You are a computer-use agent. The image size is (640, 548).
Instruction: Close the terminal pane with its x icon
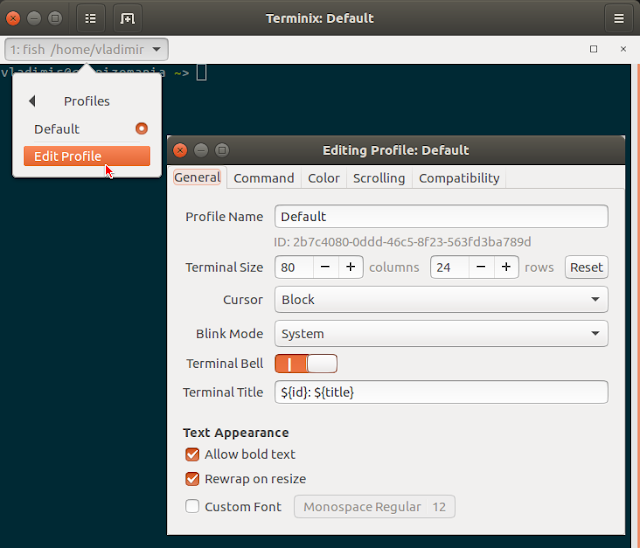[623, 49]
